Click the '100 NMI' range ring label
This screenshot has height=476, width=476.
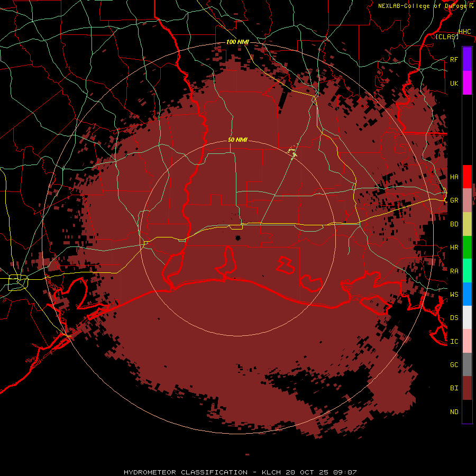[237, 42]
